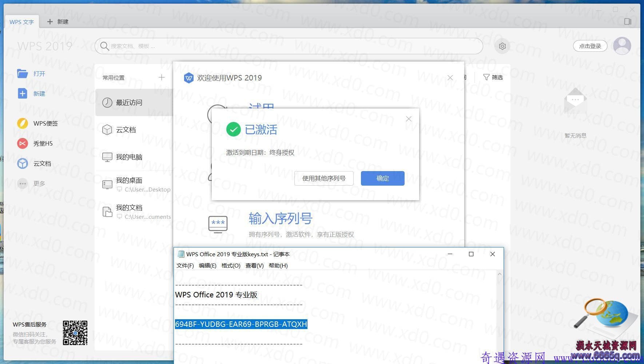
Task: Click the search documents input field
Action: [x=289, y=46]
